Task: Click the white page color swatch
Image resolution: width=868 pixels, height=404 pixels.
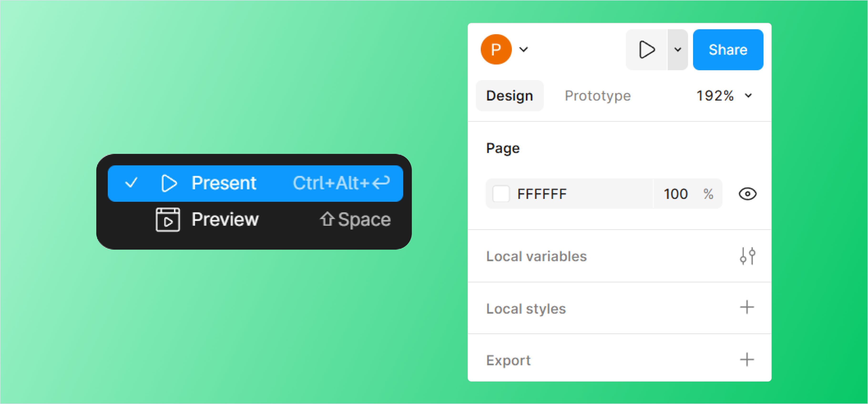Action: coord(501,194)
